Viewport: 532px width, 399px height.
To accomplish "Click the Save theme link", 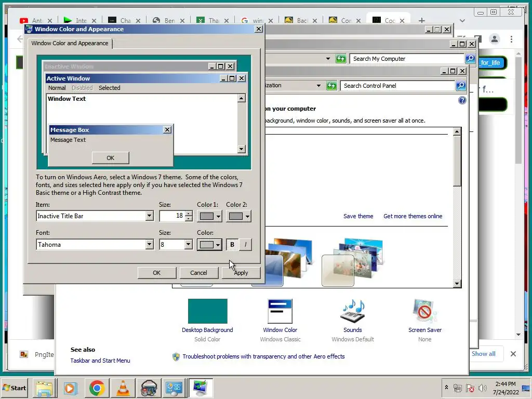I will click(358, 216).
